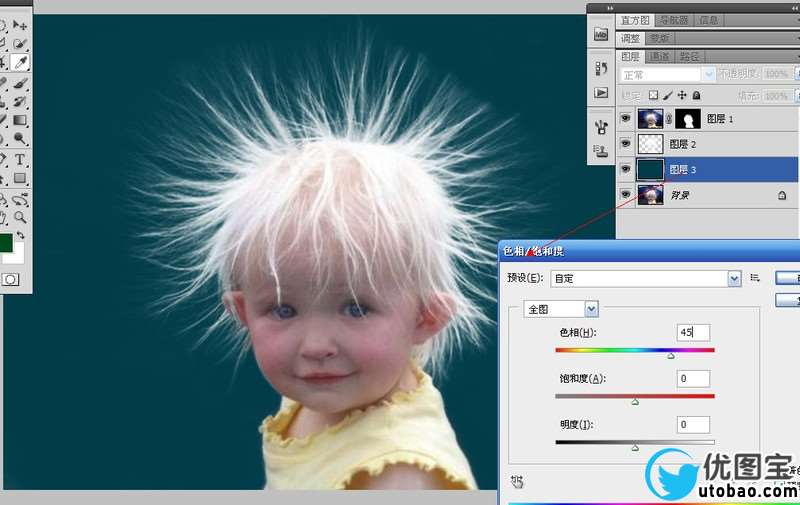Open the 全图 channel dropdown

(x=561, y=309)
